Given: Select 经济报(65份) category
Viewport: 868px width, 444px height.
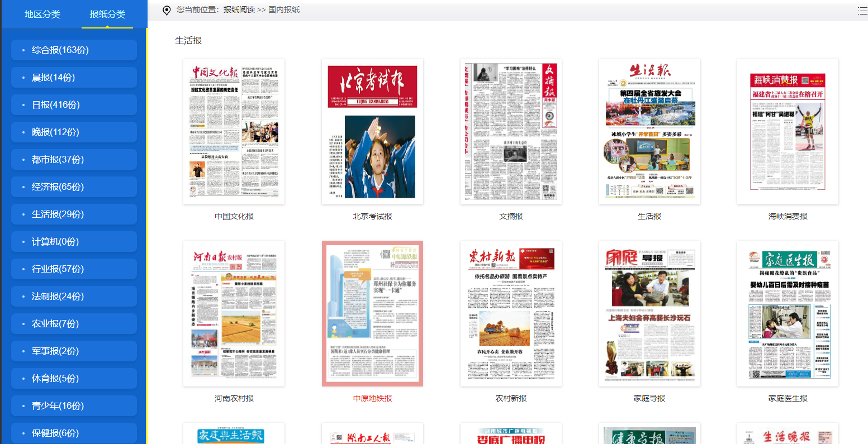Looking at the screenshot, I should (74, 187).
